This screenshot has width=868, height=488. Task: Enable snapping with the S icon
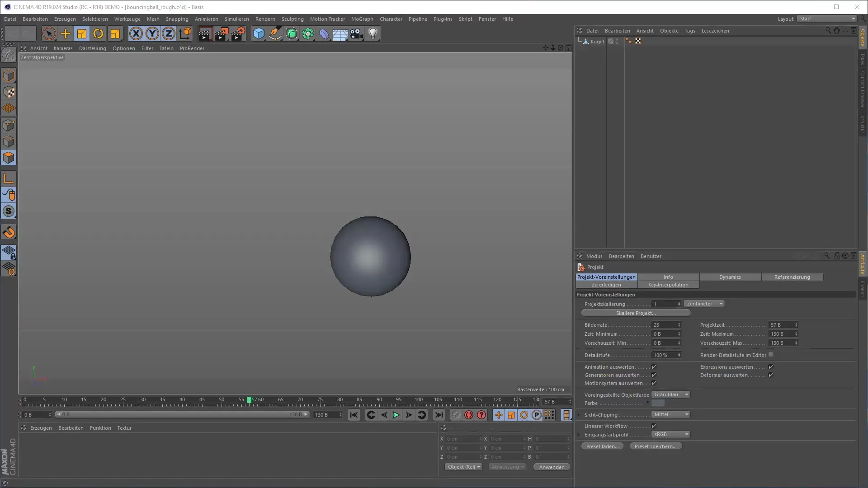pyautogui.click(x=9, y=211)
